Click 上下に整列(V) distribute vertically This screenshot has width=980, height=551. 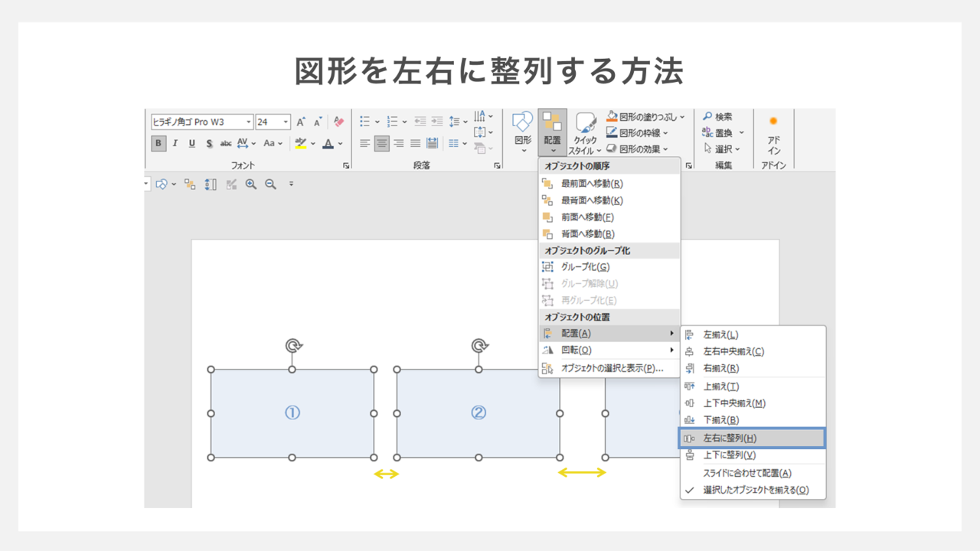[753, 455]
